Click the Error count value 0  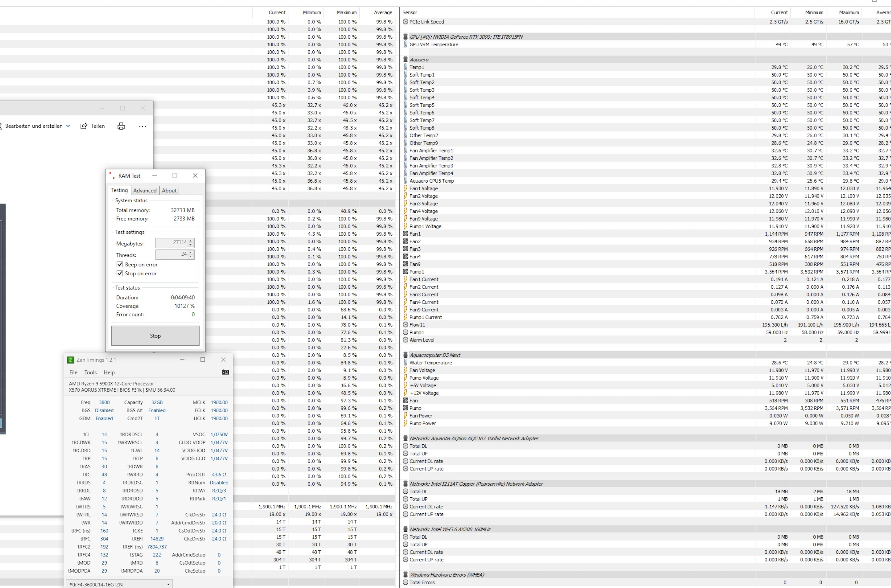pos(193,315)
